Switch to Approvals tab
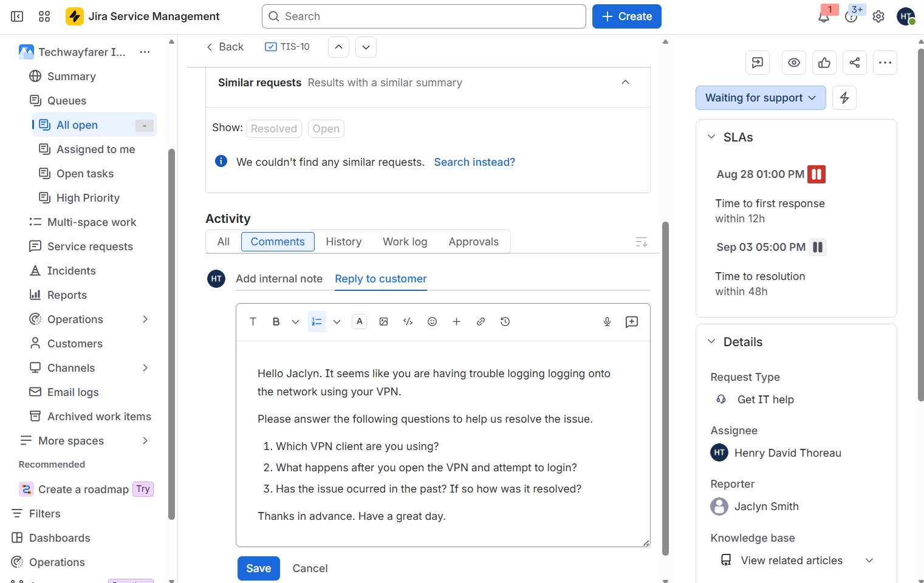This screenshot has height=583, width=924. point(474,242)
